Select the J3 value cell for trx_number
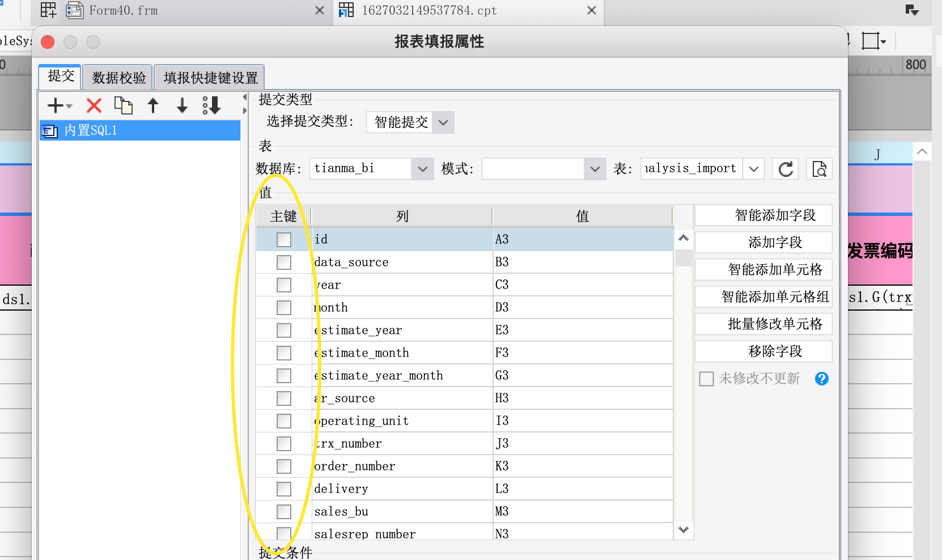This screenshot has height=560, width=942. (583, 444)
